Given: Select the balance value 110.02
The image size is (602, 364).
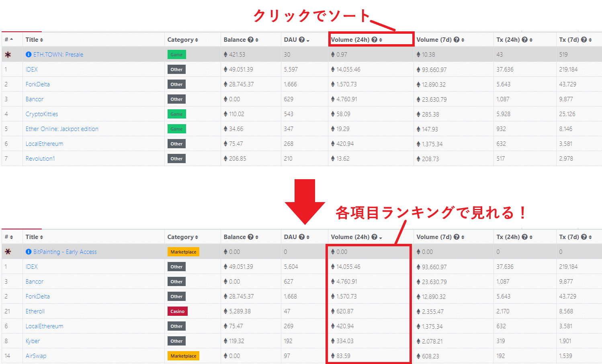Looking at the screenshot, I should pos(237,114).
